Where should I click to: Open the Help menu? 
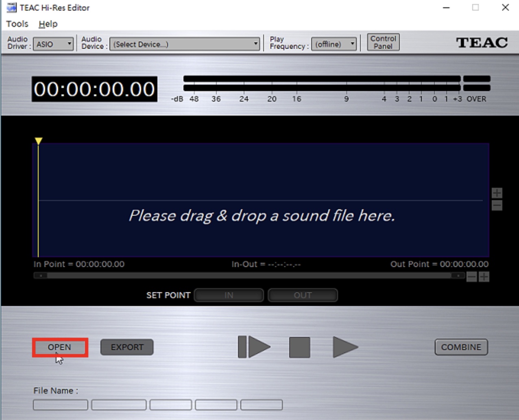click(48, 24)
